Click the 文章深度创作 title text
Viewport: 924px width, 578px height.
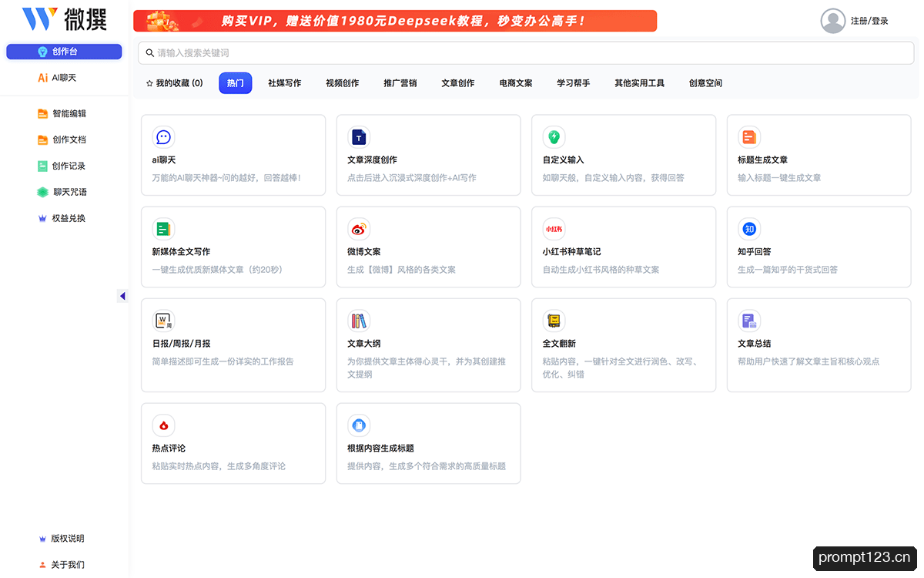click(372, 160)
